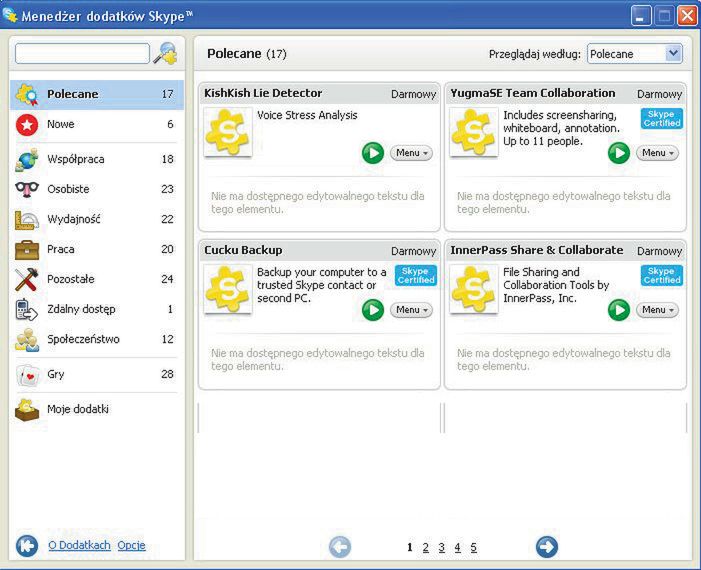The width and height of the screenshot is (701, 570).
Task: Open the O Dodatkach link
Action: coord(79,545)
